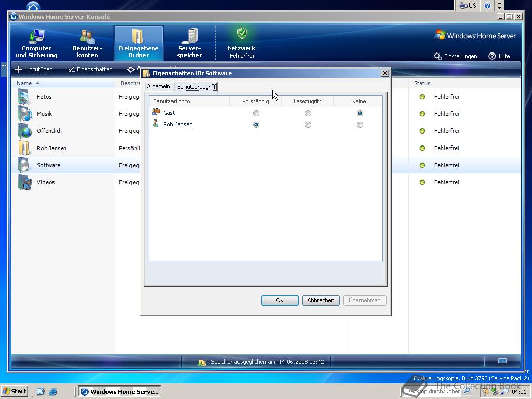Viewport: 532px width, 399px height.
Task: Click the storage balance status bar icon
Action: pyautogui.click(x=202, y=362)
